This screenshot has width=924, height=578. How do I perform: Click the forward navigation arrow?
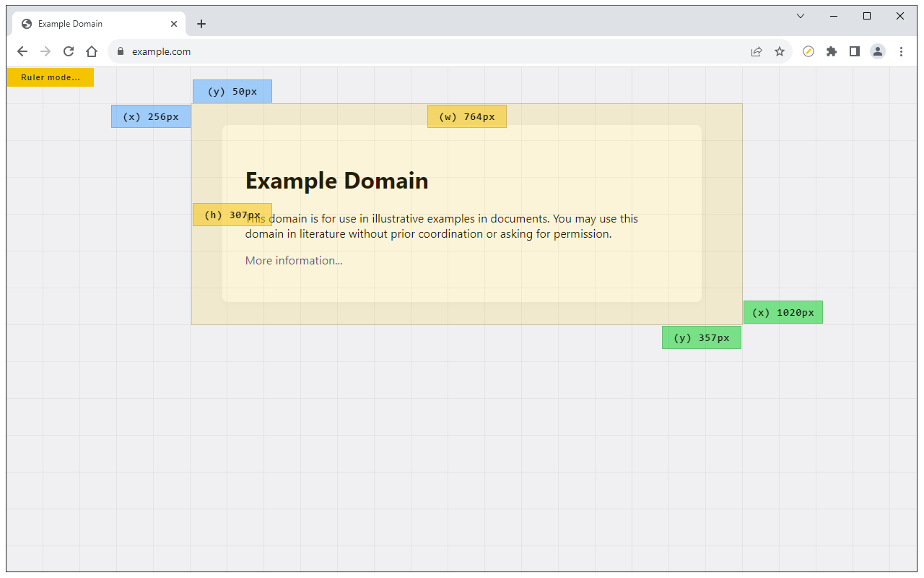pos(45,51)
